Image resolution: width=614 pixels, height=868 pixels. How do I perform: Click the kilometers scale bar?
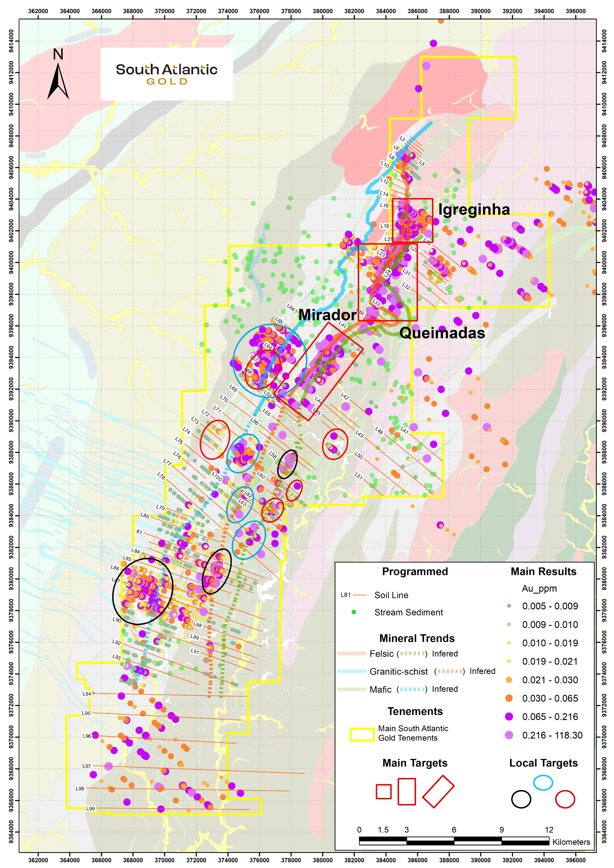click(x=454, y=841)
